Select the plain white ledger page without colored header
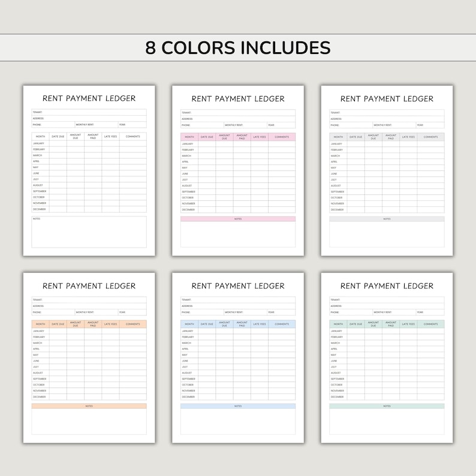Viewport: 476px width, 476px height. [x=89, y=171]
